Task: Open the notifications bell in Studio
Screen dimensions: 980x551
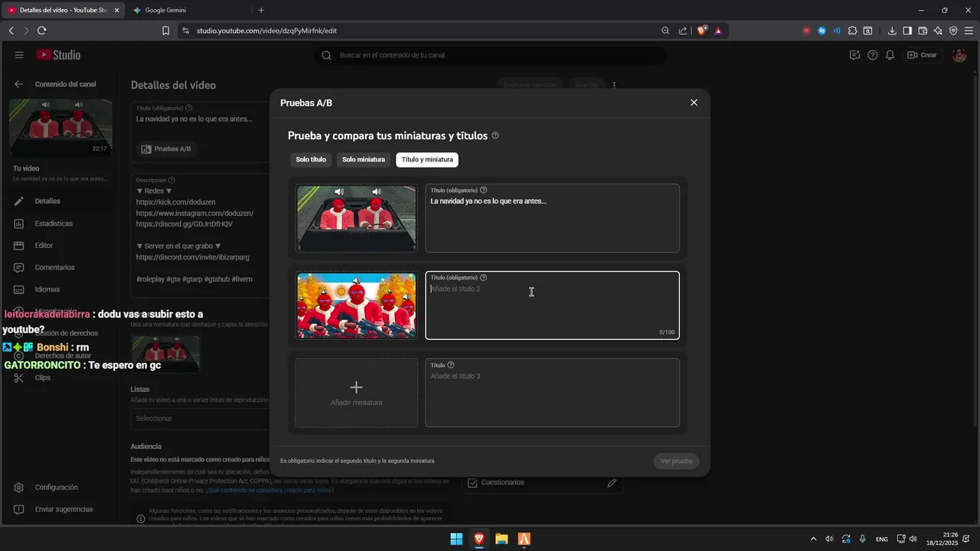Action: (x=890, y=55)
